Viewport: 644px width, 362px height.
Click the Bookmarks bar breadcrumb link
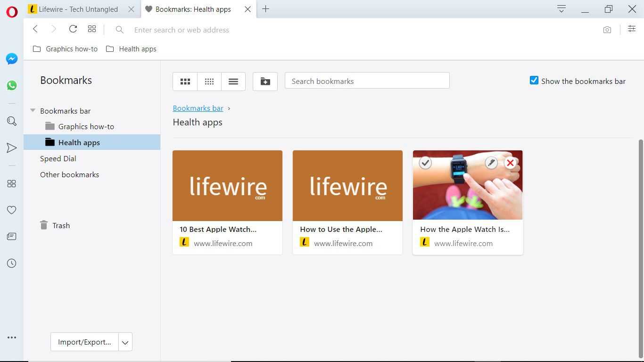[x=198, y=108]
